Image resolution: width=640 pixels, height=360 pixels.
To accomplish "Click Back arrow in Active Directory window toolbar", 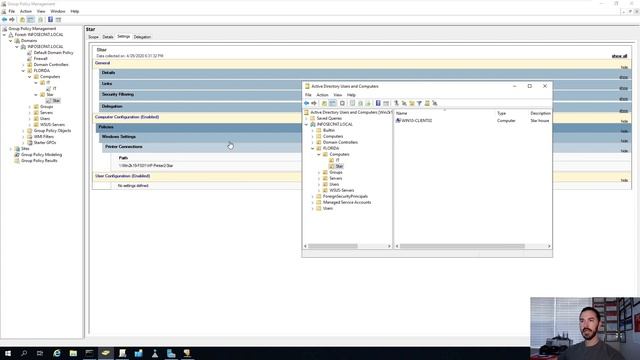I will [307, 103].
